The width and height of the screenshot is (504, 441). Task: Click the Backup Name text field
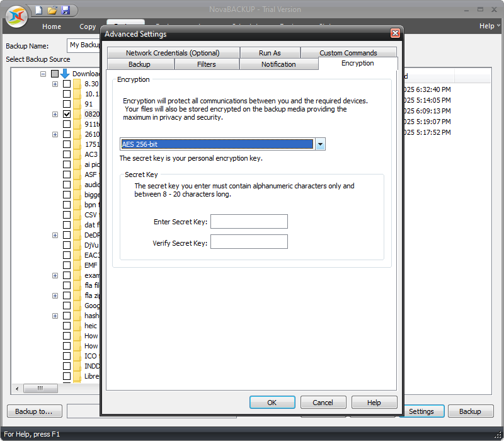click(84, 45)
